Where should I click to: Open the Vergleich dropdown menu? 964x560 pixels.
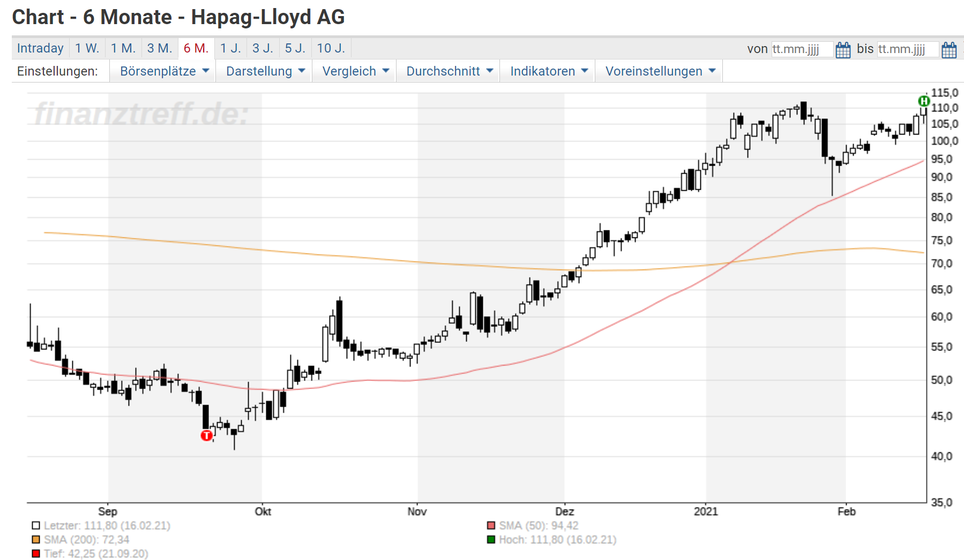click(354, 71)
